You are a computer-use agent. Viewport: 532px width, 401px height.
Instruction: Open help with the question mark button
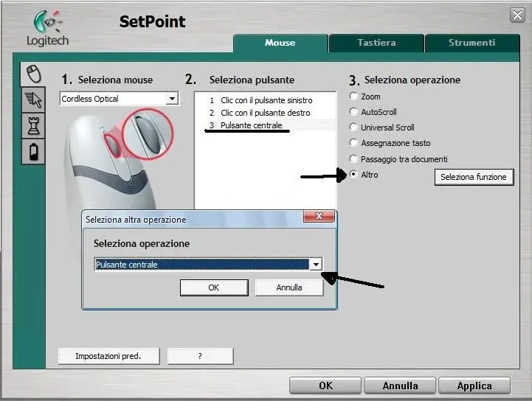click(200, 356)
